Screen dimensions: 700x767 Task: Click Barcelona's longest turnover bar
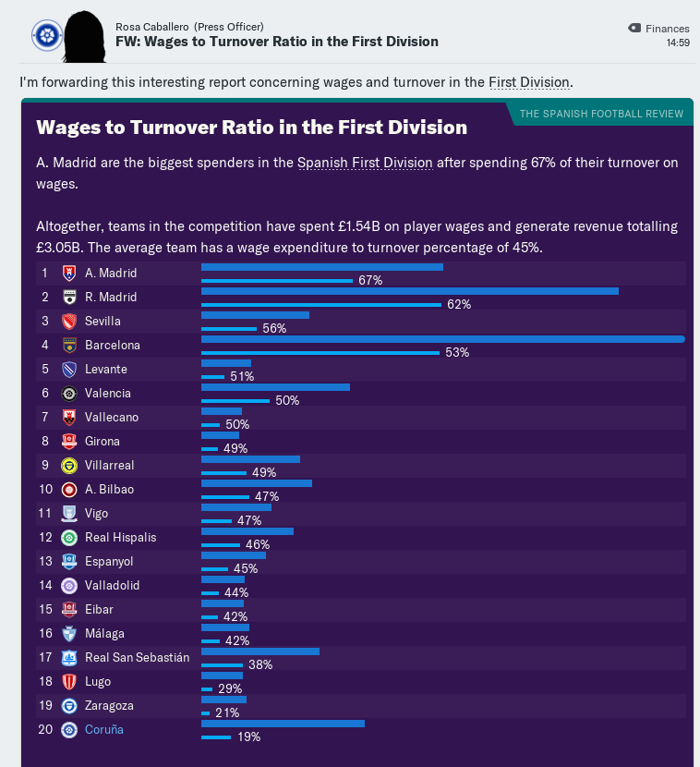[x=442, y=339]
